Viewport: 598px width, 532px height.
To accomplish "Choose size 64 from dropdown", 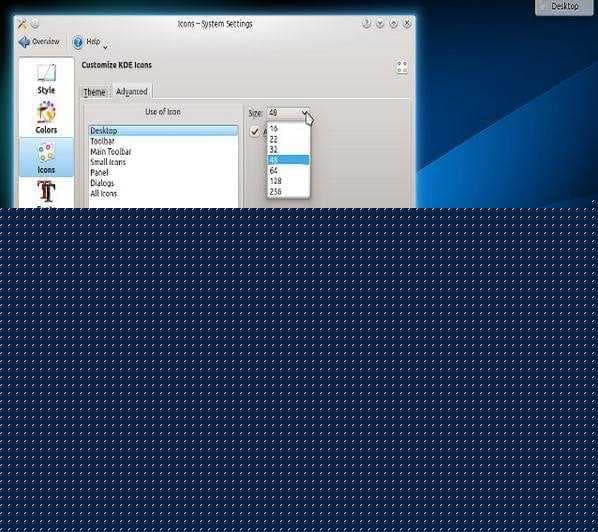I will 288,170.
